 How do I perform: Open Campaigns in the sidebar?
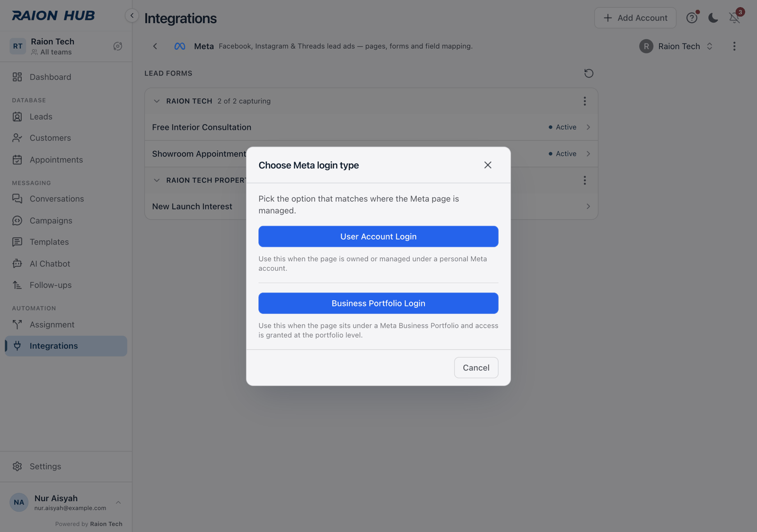coord(66,221)
